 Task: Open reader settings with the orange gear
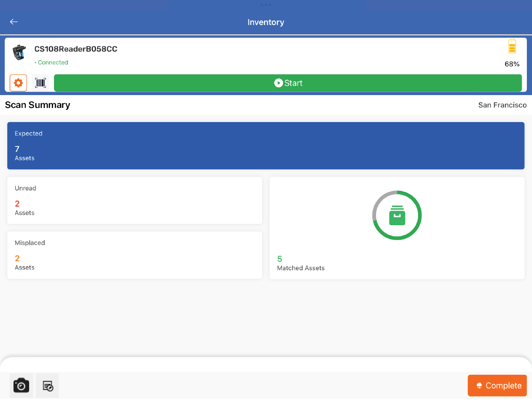pos(18,83)
